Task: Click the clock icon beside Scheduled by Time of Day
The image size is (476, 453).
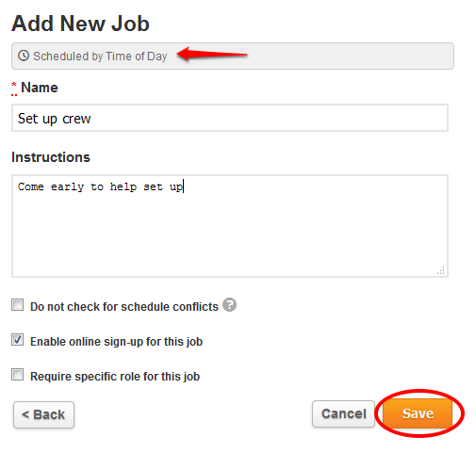Action: click(x=24, y=56)
